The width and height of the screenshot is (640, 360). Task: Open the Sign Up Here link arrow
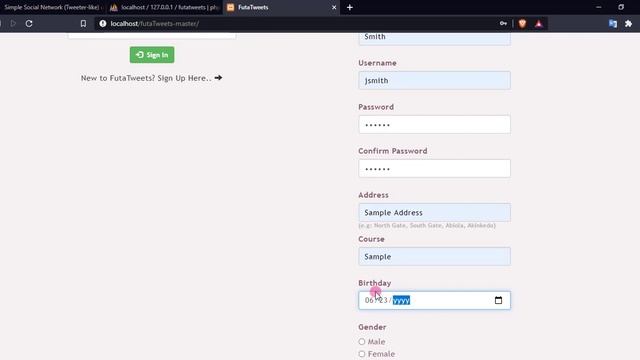(x=218, y=78)
